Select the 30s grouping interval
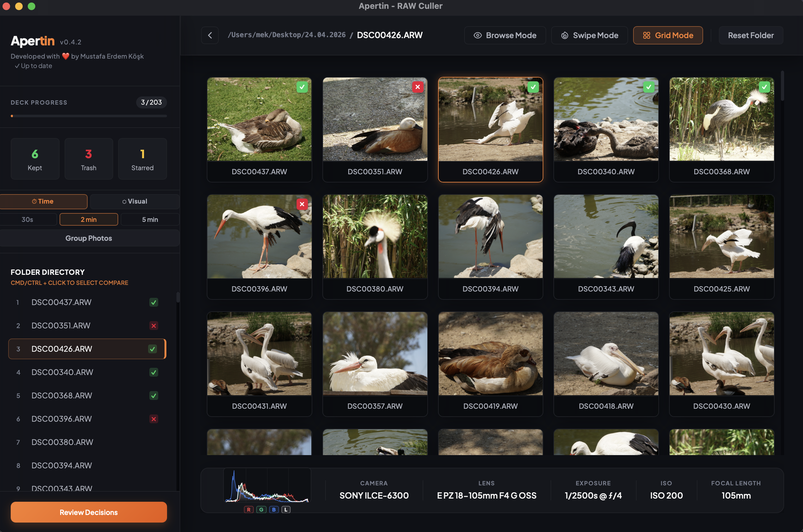803x532 pixels. coord(27,220)
